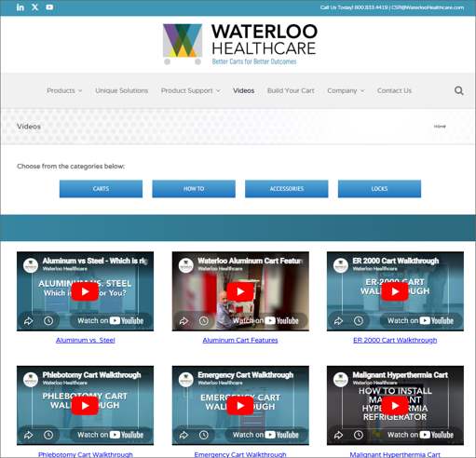Screen dimensions: 476x458
Task: Open the Unique Solutions menu item
Action: click(122, 90)
